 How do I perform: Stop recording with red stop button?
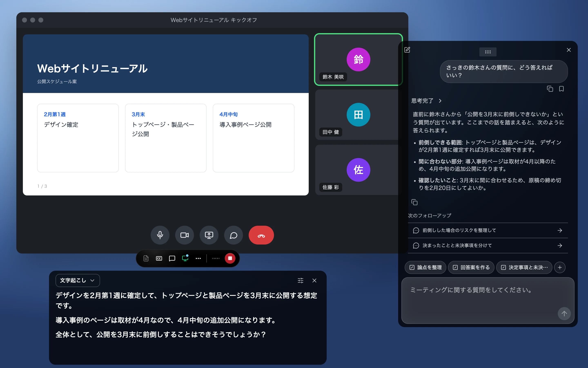tap(230, 258)
